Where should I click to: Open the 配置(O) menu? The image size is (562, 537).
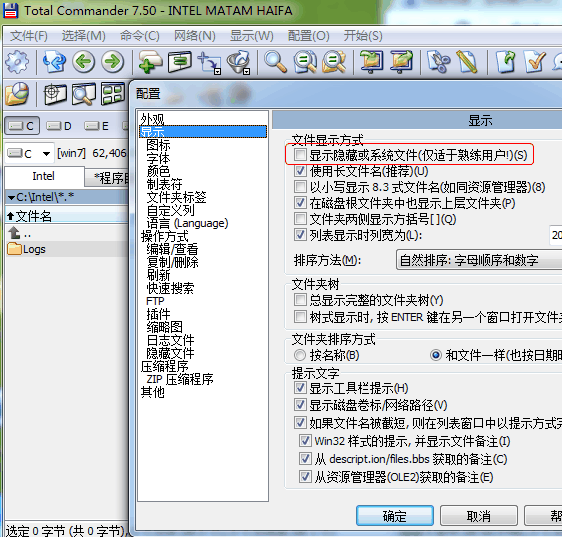coord(309,36)
